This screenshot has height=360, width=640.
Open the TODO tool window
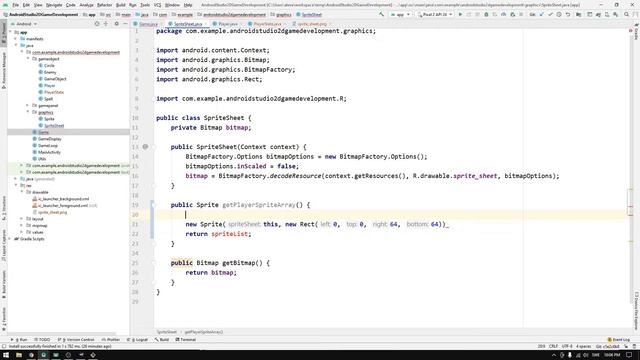pyautogui.click(x=42, y=340)
